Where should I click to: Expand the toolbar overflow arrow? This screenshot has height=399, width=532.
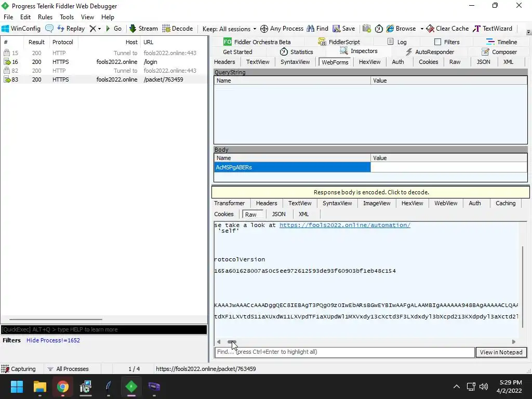coord(528,32)
